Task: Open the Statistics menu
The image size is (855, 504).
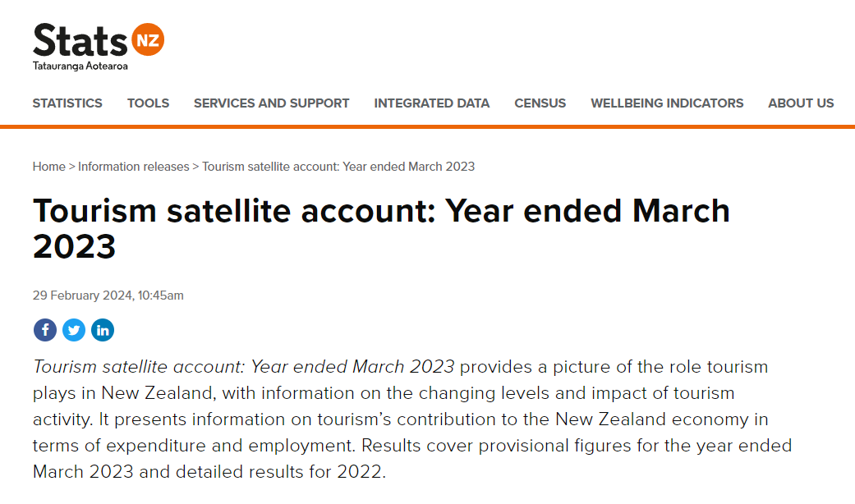Action: click(67, 103)
